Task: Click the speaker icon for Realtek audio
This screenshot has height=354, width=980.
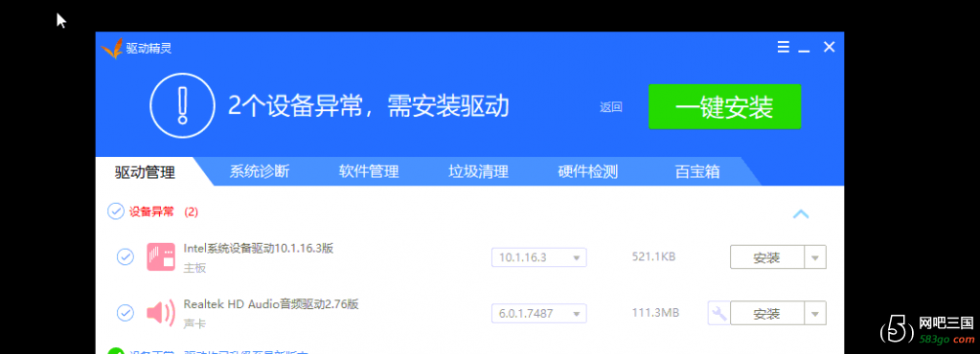Action: [x=161, y=312]
